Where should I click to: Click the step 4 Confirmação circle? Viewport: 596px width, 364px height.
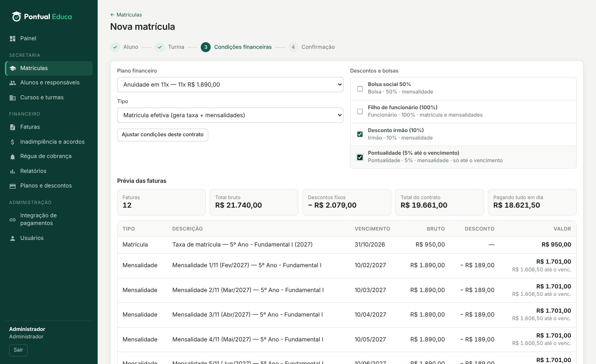point(293,47)
